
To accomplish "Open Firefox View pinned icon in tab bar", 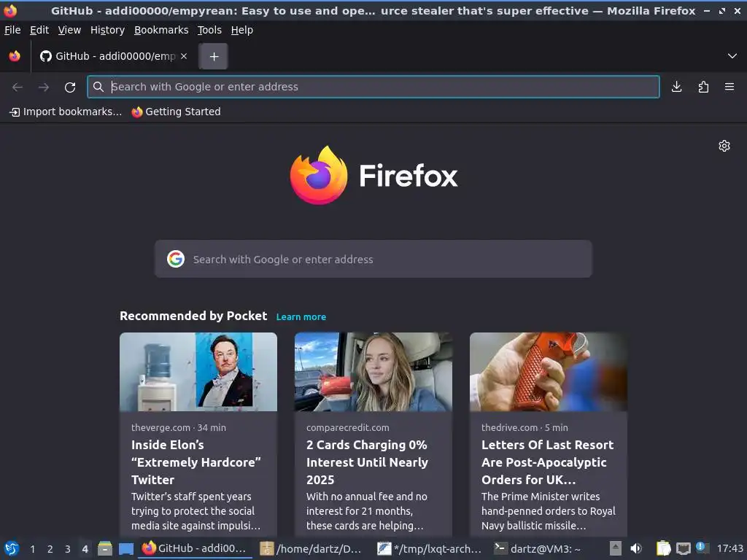I will point(15,56).
